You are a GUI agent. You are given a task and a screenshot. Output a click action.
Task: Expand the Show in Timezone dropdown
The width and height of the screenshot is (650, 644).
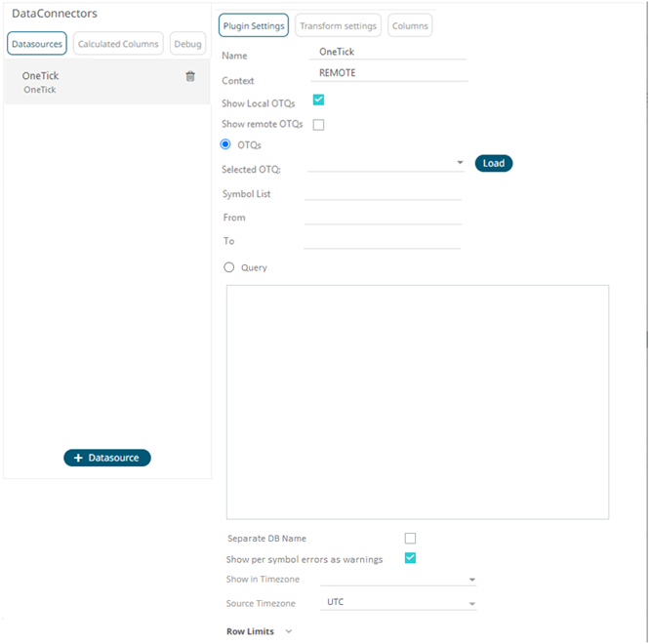coord(472,580)
